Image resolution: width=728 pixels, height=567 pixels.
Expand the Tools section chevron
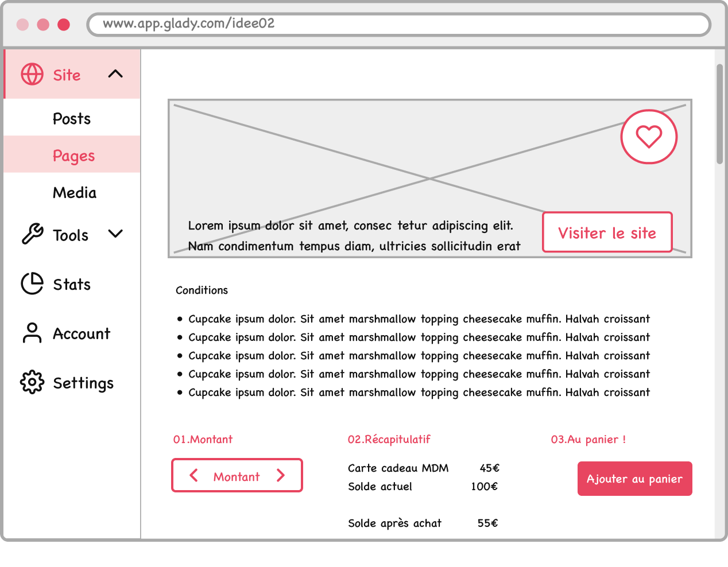(115, 234)
